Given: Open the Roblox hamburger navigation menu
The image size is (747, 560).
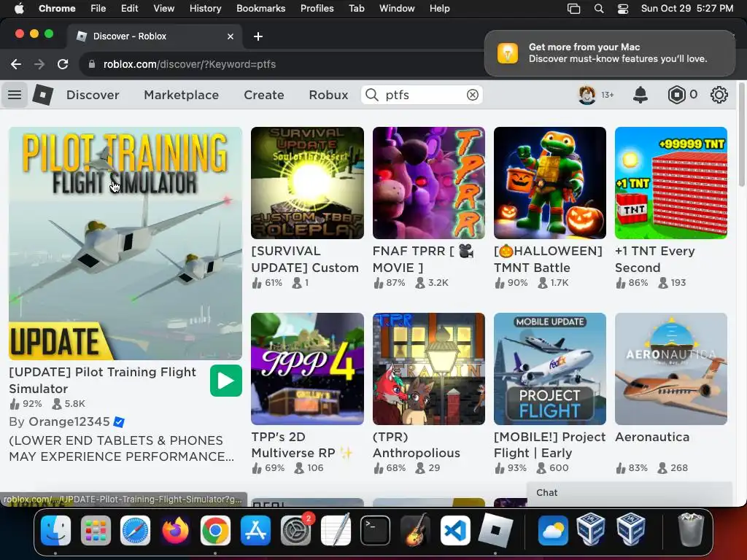Looking at the screenshot, I should click(15, 95).
